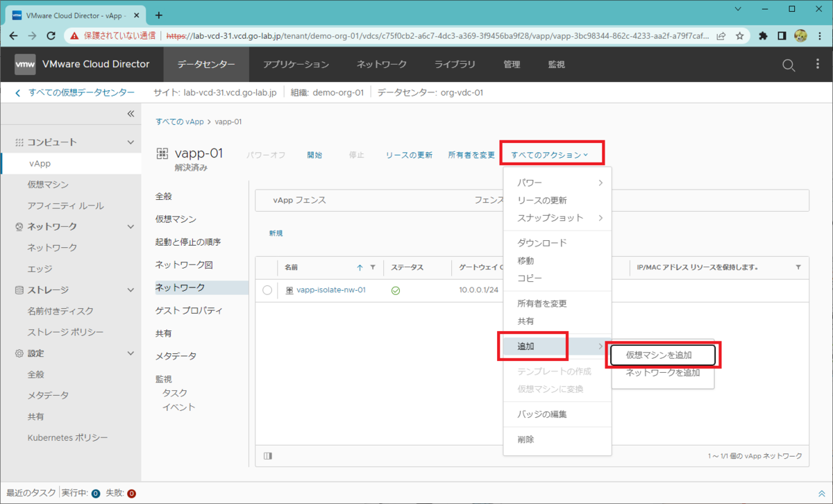Viewport: 833px width, 504px height.
Task: Sort by name using the up arrow
Action: pyautogui.click(x=360, y=267)
